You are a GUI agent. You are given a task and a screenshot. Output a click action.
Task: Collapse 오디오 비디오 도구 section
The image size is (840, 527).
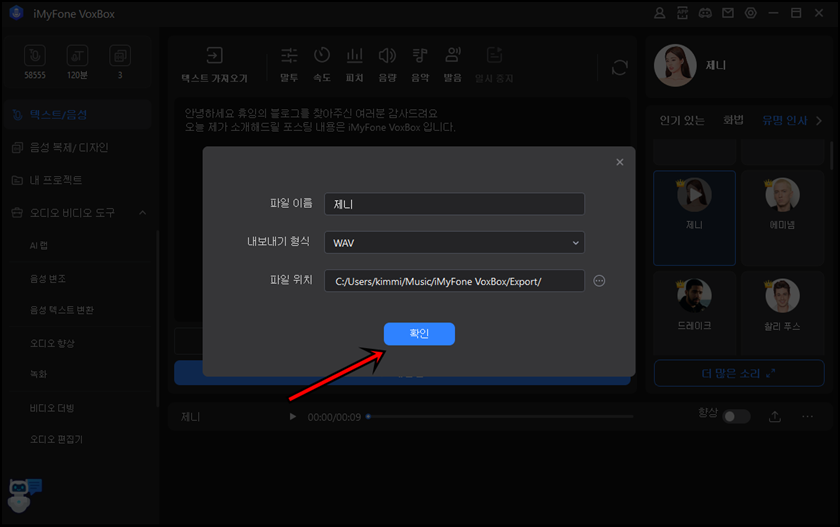click(142, 213)
